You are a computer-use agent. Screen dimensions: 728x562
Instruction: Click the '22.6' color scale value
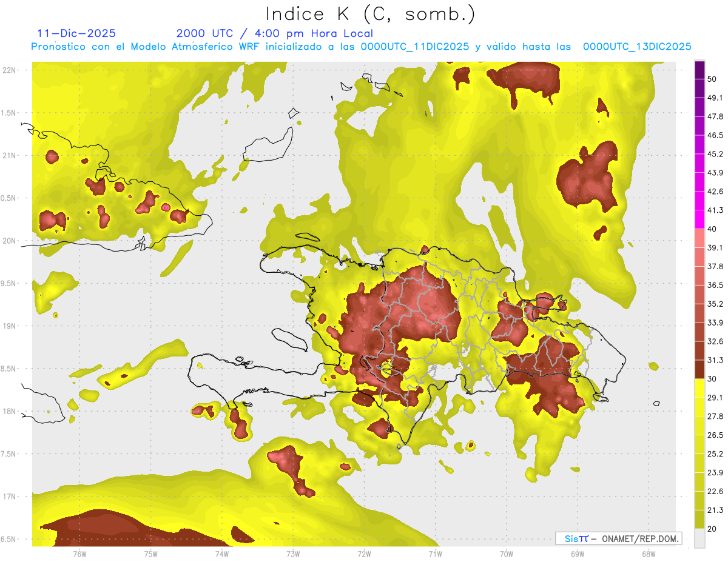click(715, 492)
